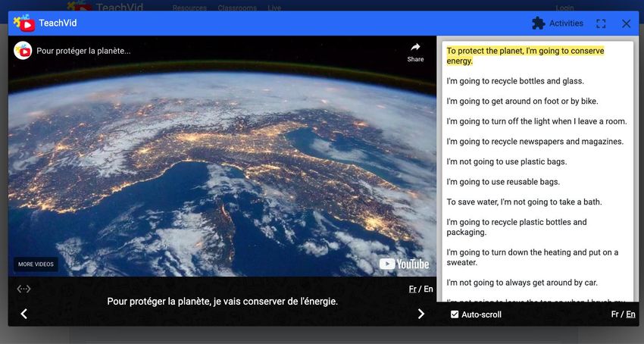Open the video title 'Pour protéger la planète...'
644x344 pixels.
(x=83, y=51)
